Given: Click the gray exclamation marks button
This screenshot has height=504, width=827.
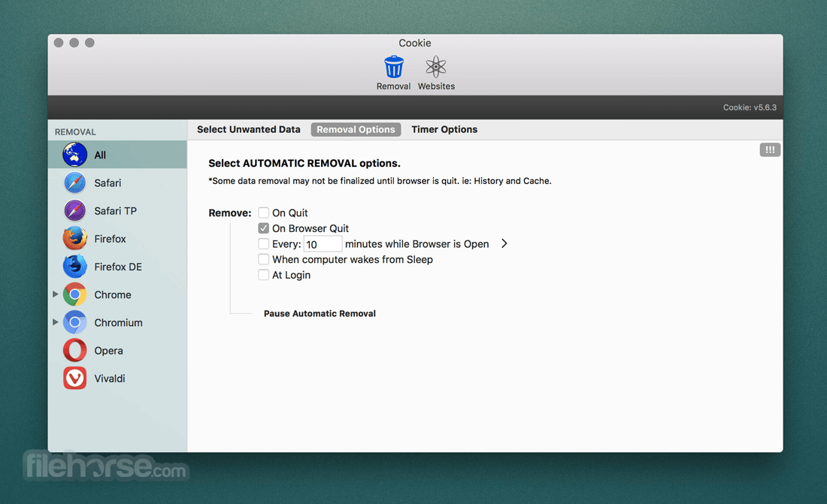Looking at the screenshot, I should (x=770, y=149).
